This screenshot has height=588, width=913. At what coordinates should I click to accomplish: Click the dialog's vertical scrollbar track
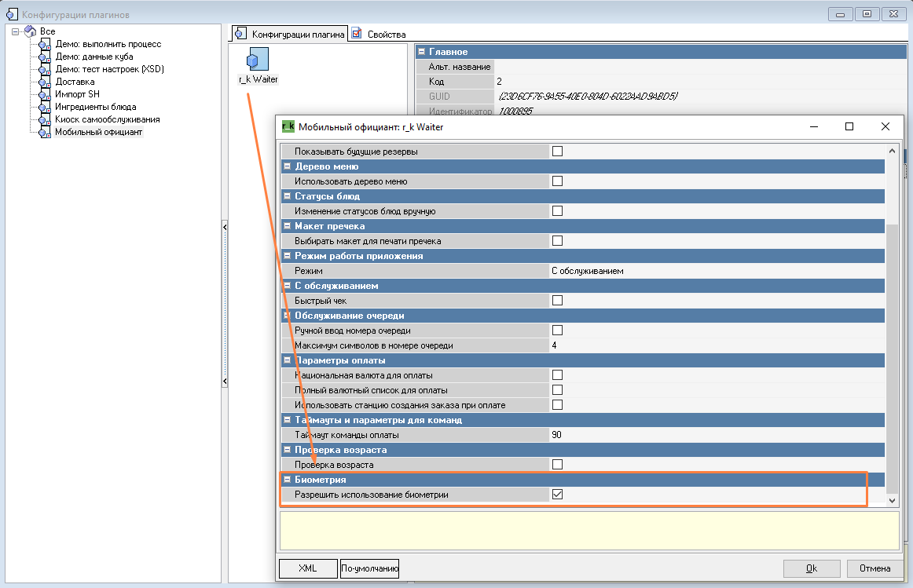click(892, 188)
